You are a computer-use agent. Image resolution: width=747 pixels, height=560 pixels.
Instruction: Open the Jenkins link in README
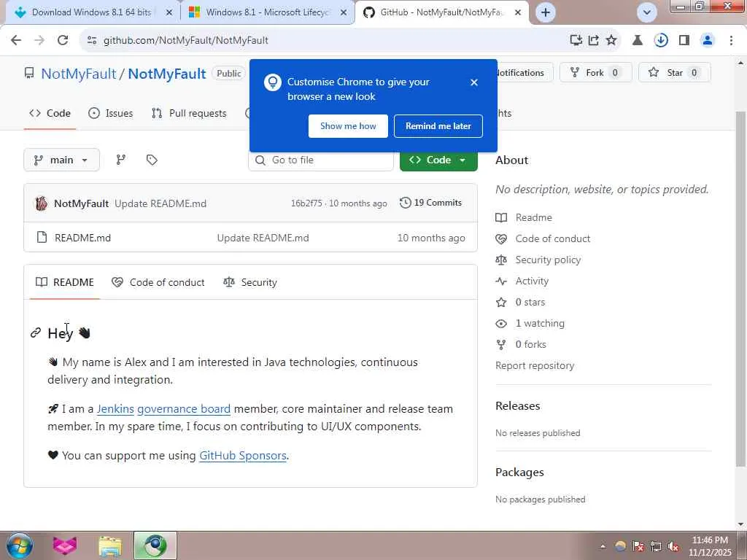115,409
